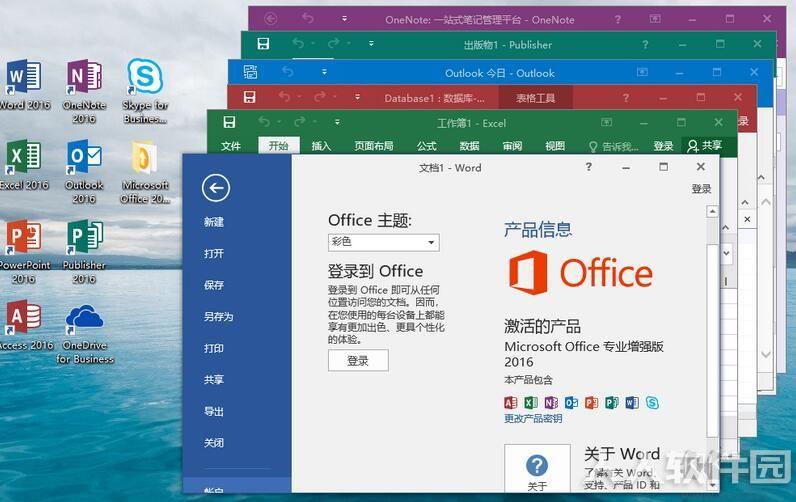Switch to the 审阅 tab in Excel
Viewport: 796px width, 502px height.
click(512, 146)
